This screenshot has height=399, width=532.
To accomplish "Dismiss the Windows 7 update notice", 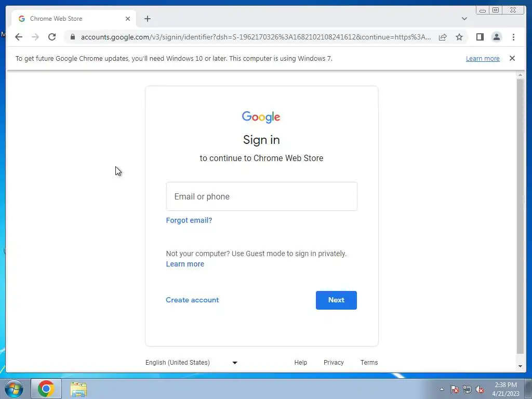I will click(x=512, y=58).
